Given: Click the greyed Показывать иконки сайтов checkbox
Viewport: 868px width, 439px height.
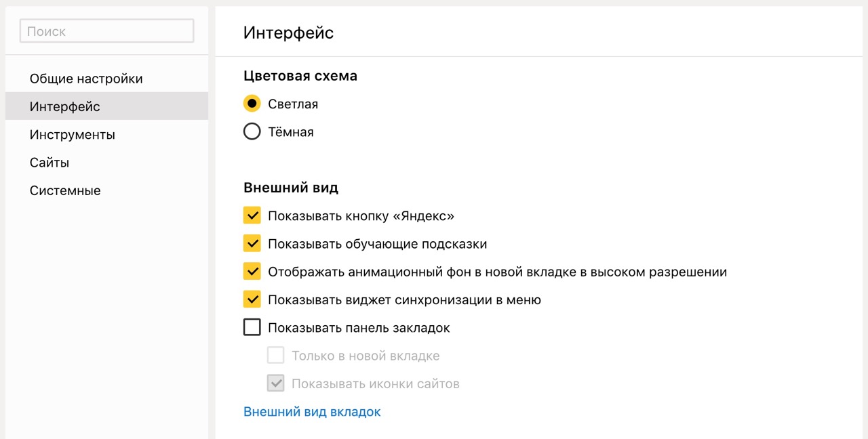Looking at the screenshot, I should point(275,383).
